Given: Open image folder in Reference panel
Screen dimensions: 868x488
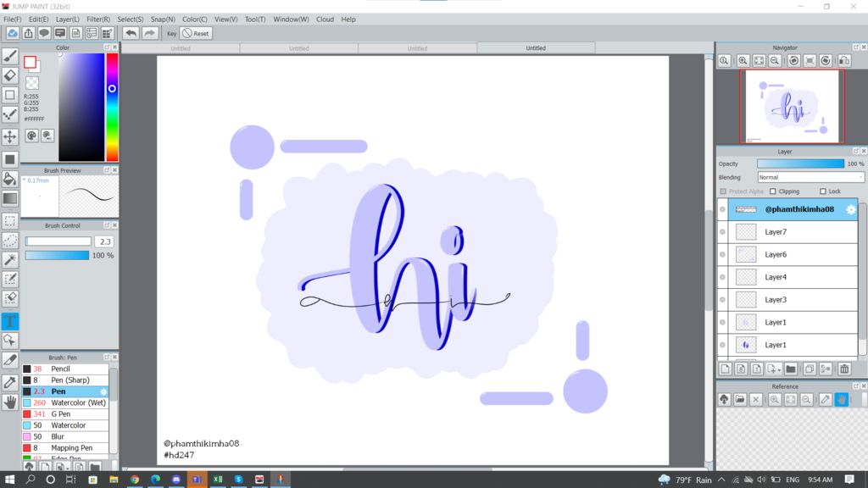Looking at the screenshot, I should click(x=740, y=400).
